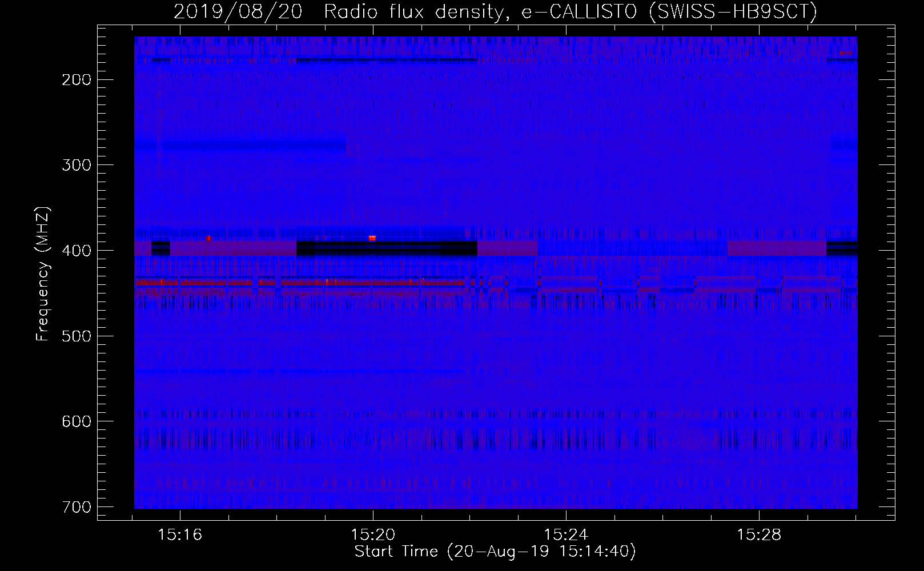This screenshot has width=924, height=571.
Task: Click the 'Start Time (20-Aug-19 15:14:40)' label
Action: pos(495,552)
